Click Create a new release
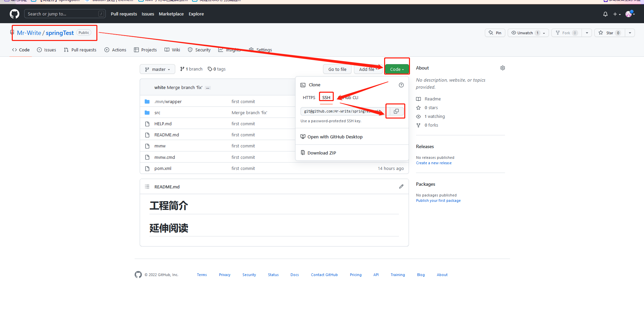This screenshot has width=644, height=313. point(434,163)
